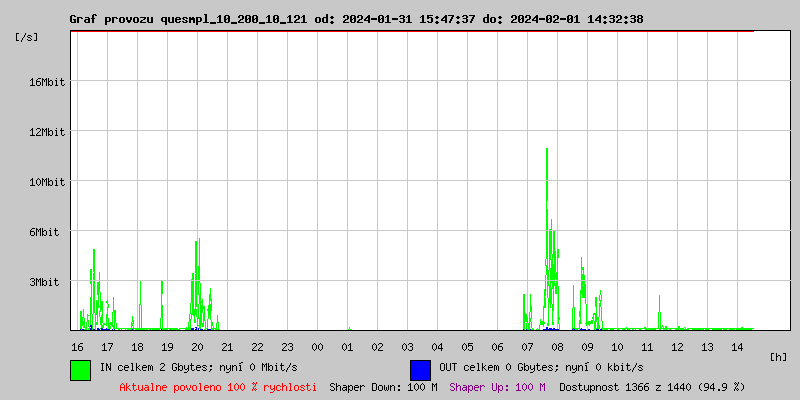Screen dimensions: 800x400
Task: Click the tallest green traffic peak
Action: 547,150
